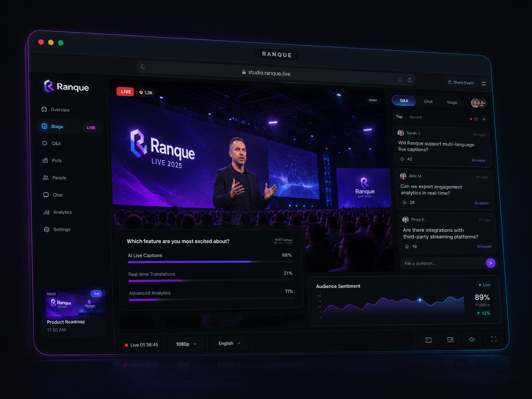Screen dimensions: 532x399
Task: Enter fullscreen mode from the bottom bar
Action: [494, 339]
